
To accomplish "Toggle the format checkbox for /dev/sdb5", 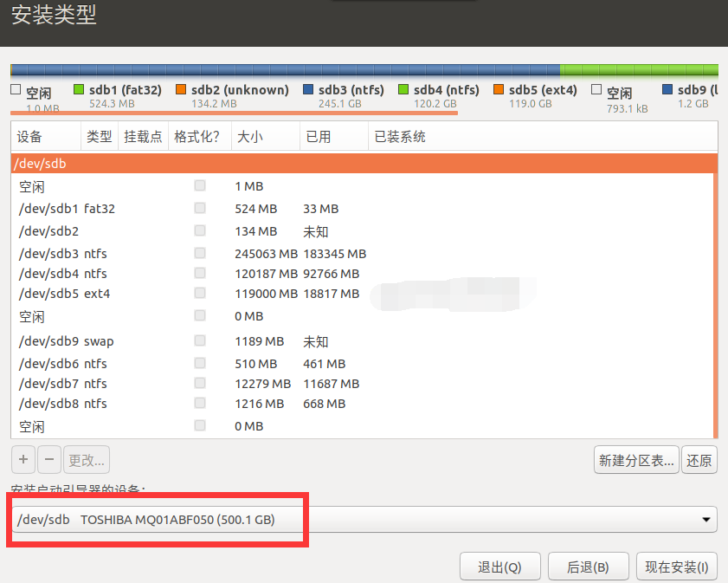I will coord(200,293).
